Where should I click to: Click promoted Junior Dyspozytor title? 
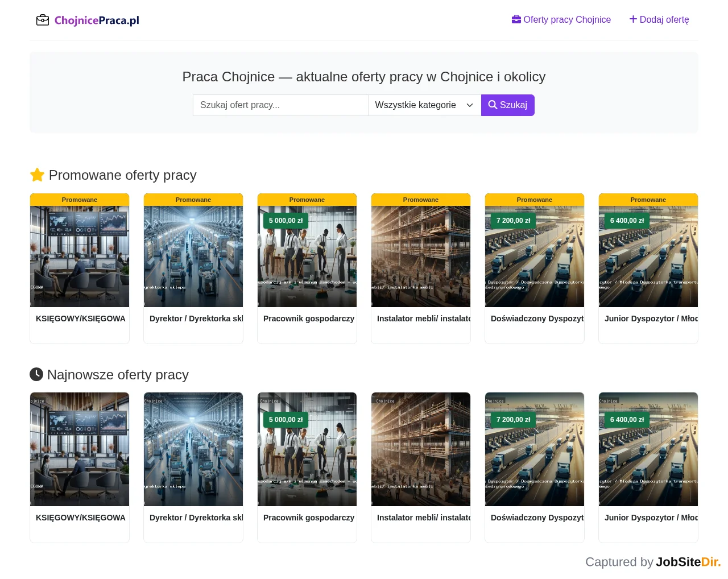tap(651, 319)
